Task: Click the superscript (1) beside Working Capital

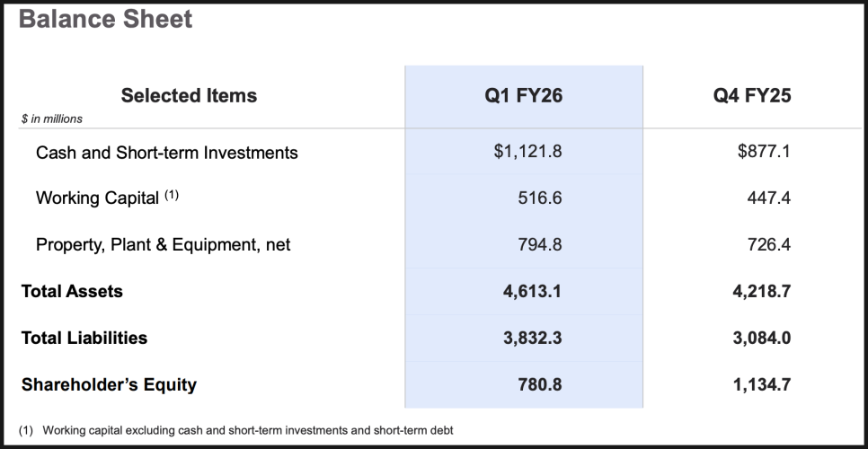Action: 171,195
